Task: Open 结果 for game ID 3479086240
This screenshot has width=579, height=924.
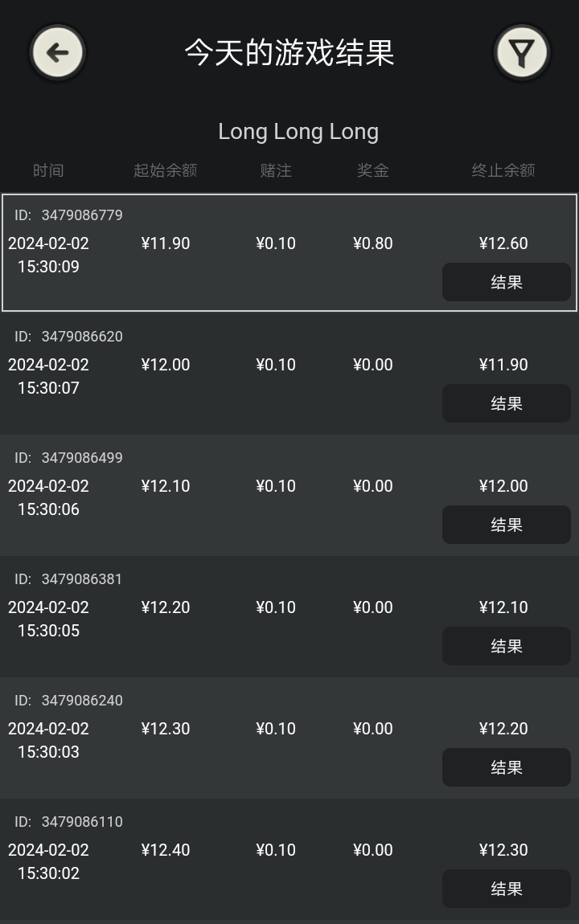Action: coord(506,767)
